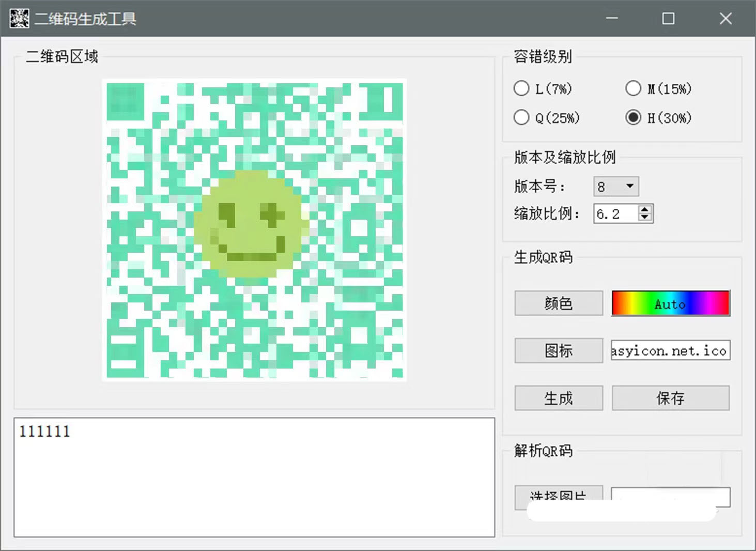756x551 pixels.
Task: Click the 颜色 color button
Action: (x=559, y=303)
